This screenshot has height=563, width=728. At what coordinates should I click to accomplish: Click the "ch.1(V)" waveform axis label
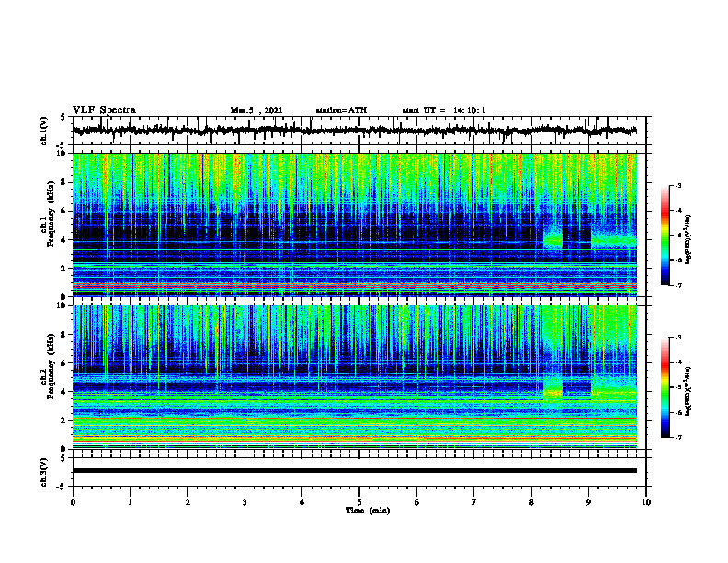tap(44, 131)
